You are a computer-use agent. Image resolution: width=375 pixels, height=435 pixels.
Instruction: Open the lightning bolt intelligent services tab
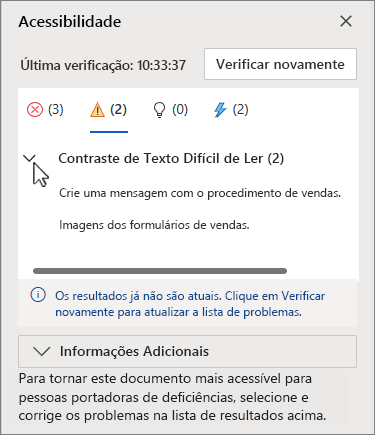[231, 110]
